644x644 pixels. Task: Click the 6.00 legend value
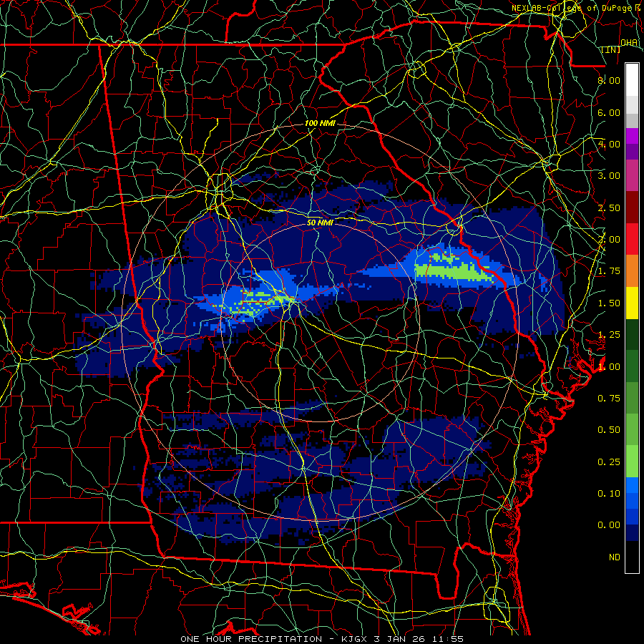pos(609,112)
